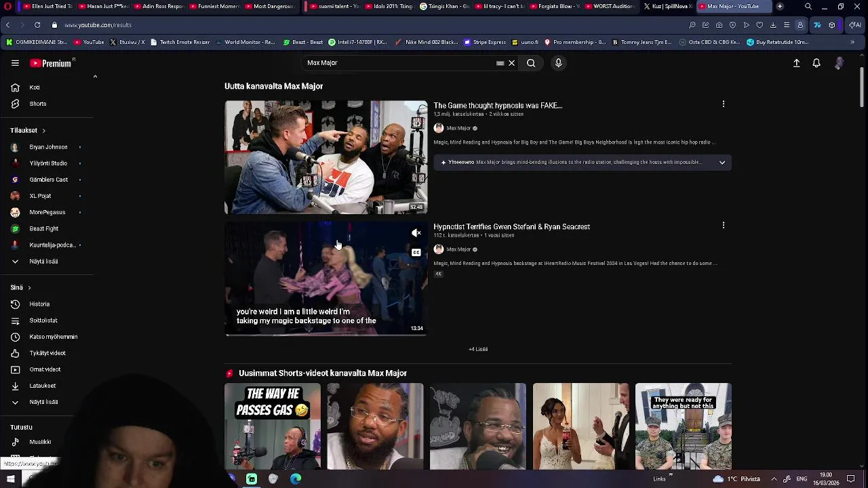868x488 pixels.
Task: Switch to WORST Auditions browser tab
Action: pos(609,6)
